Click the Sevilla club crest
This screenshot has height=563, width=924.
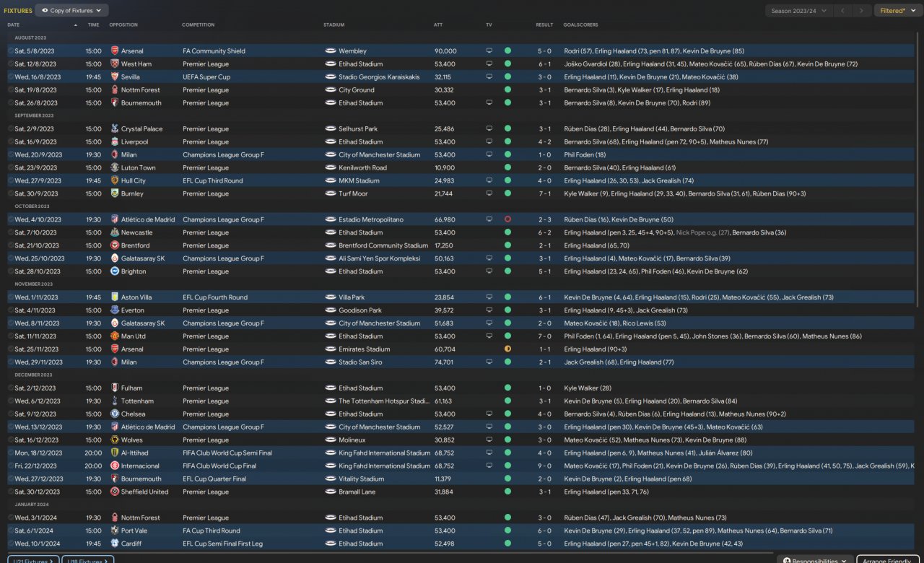point(115,77)
